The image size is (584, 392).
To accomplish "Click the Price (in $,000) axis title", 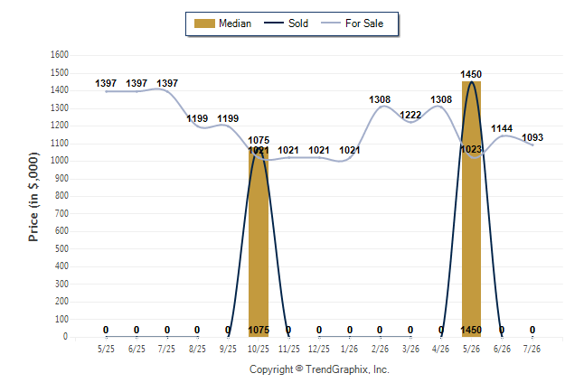I will (33, 197).
